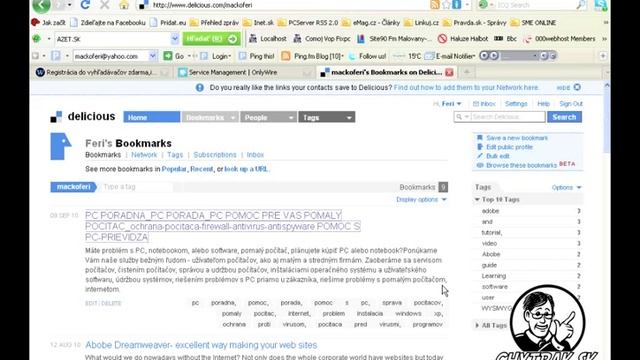Expand the Feri user menu dropdown
Viewport: 640px width, 360px height.
pyautogui.click(x=459, y=104)
